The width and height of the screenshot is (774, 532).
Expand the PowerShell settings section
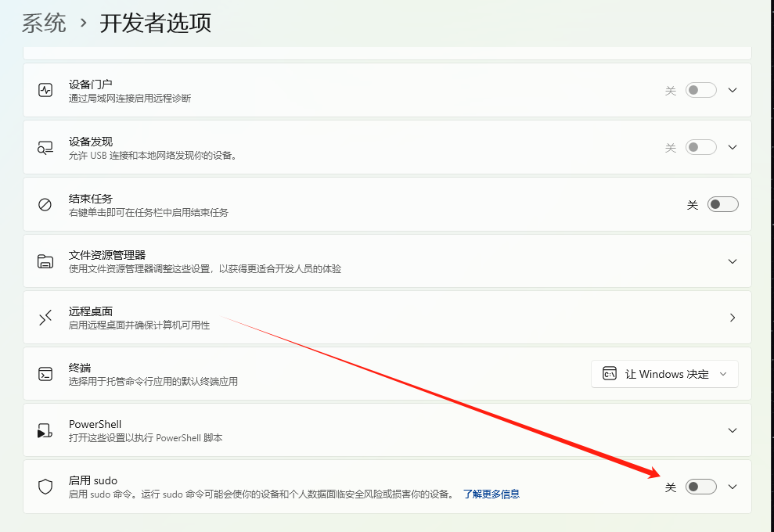[x=732, y=430]
